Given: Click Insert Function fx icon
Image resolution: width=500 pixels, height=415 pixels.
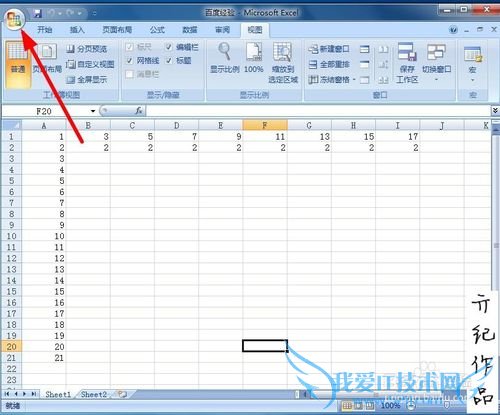Looking at the screenshot, I should (x=139, y=111).
